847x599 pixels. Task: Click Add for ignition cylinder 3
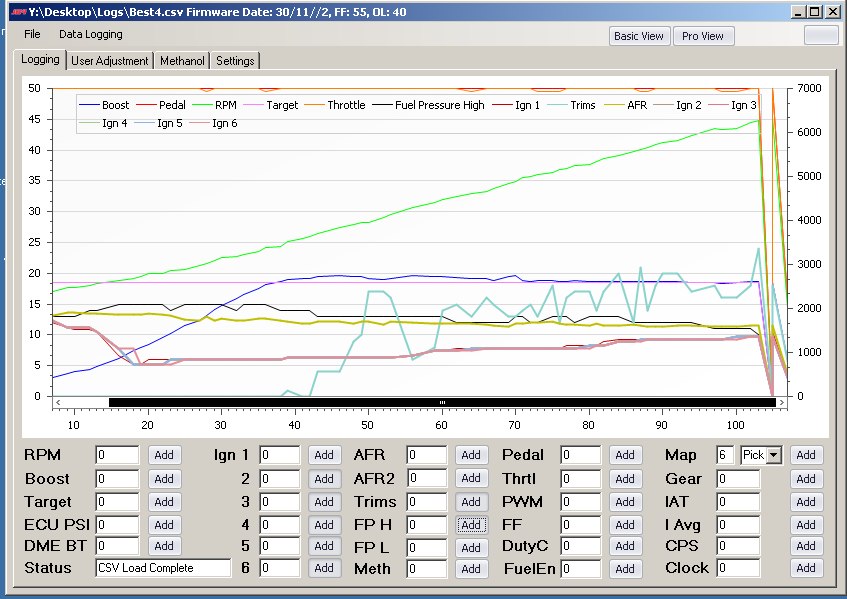(324, 502)
